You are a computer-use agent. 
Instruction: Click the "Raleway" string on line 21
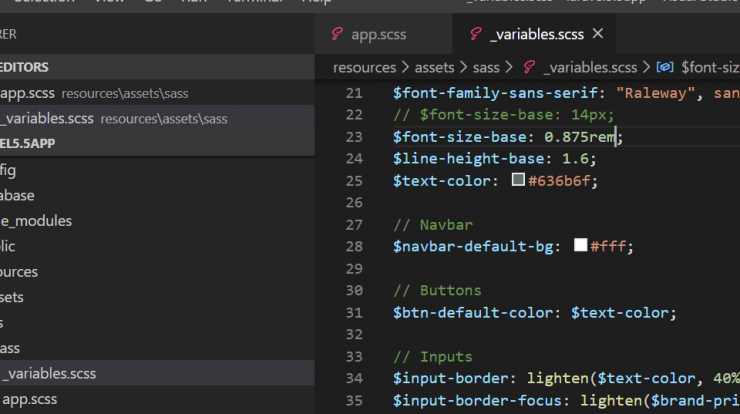(656, 93)
